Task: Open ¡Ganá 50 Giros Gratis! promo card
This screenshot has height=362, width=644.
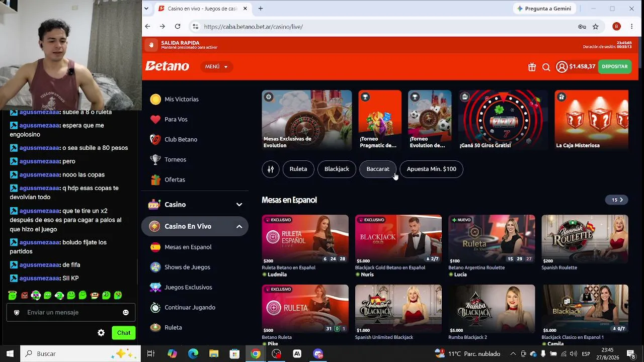Action: [503, 120]
